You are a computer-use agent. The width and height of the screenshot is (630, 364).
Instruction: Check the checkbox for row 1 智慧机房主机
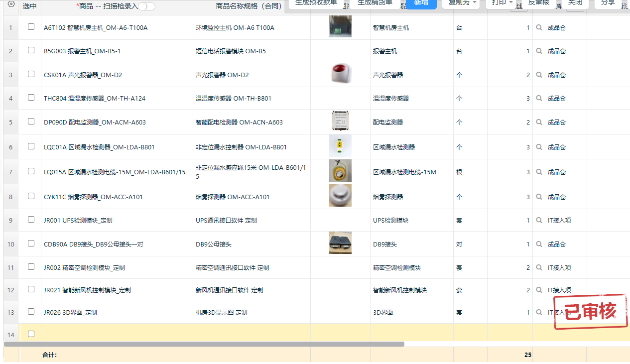pyautogui.click(x=31, y=27)
